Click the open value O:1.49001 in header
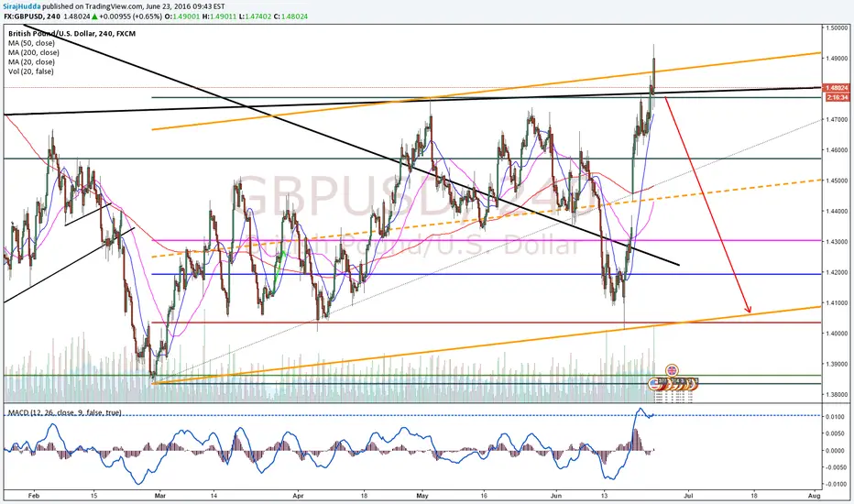This screenshot has height=504, width=854. pos(182,16)
